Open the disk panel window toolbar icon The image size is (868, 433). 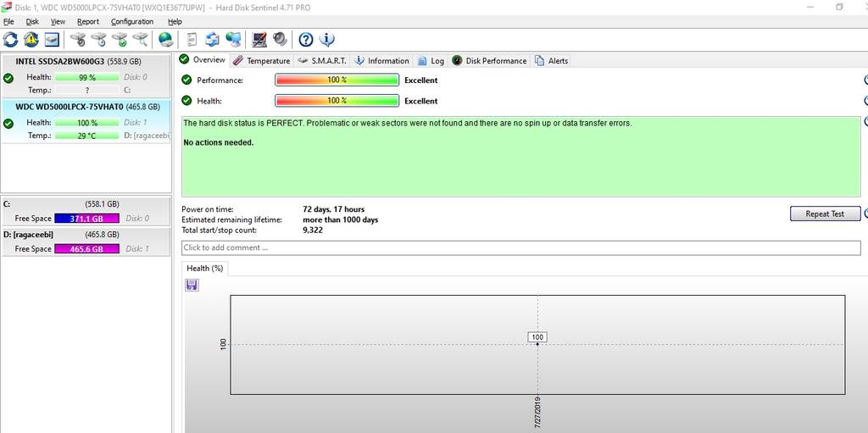[x=52, y=39]
